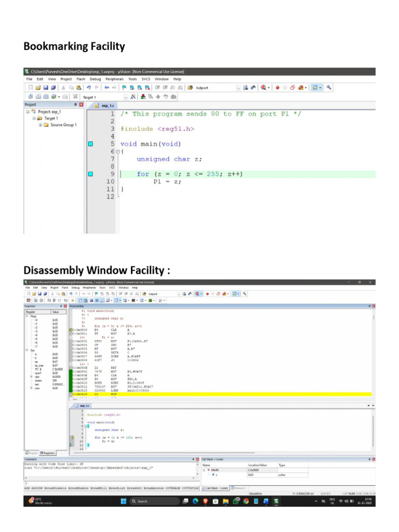Expand the Source Group 1 folder
The image size is (399, 532).
[41, 125]
